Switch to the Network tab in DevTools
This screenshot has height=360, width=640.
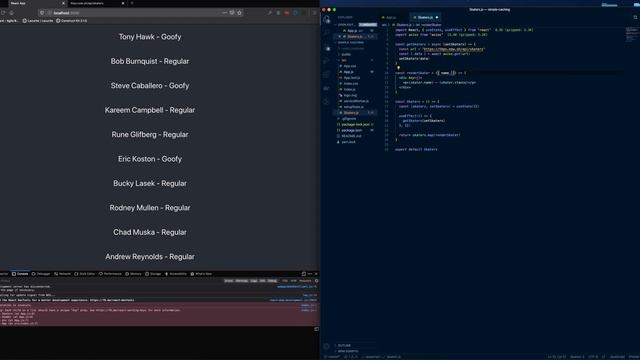[x=62, y=274]
